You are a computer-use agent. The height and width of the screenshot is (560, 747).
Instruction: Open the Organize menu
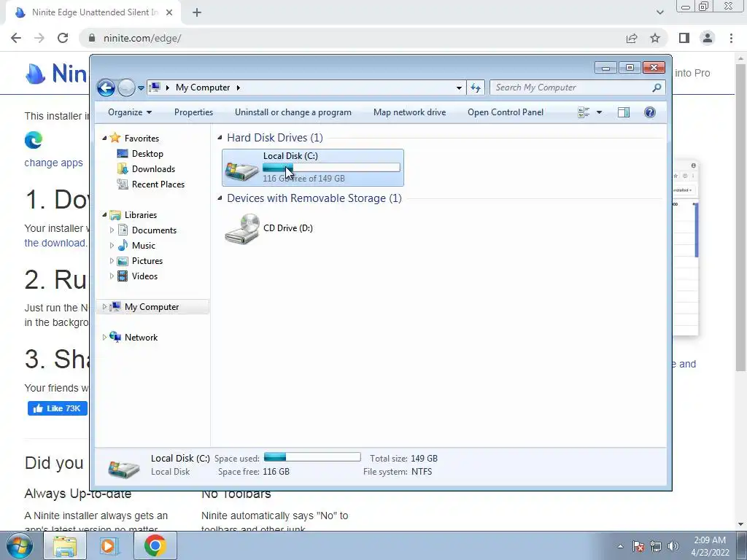click(130, 112)
